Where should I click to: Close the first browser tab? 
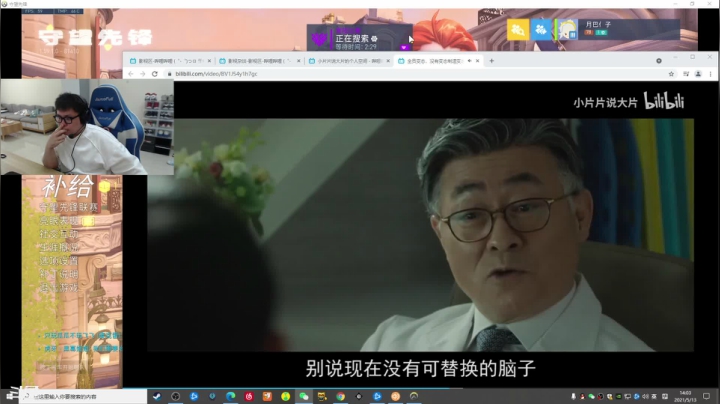click(209, 61)
